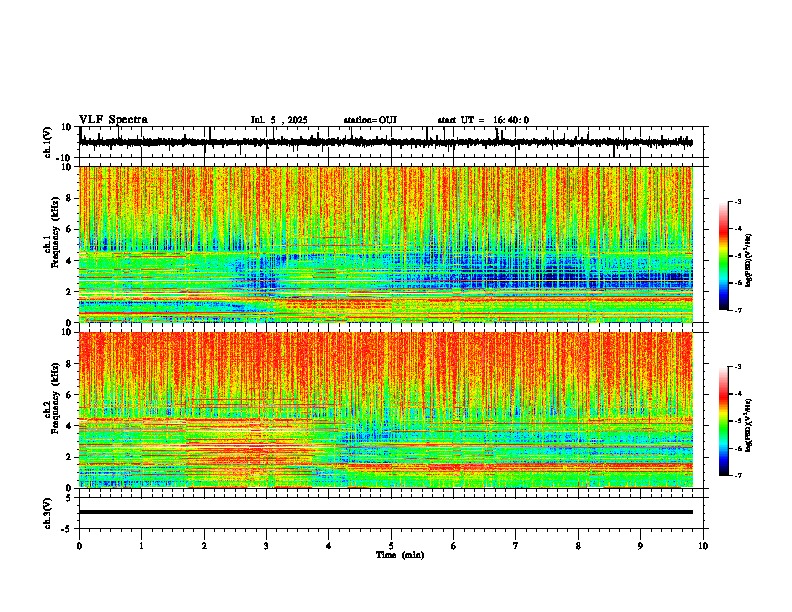Click time axis tick label "1"
Viewport: 792px width, 612px height.
click(x=141, y=546)
